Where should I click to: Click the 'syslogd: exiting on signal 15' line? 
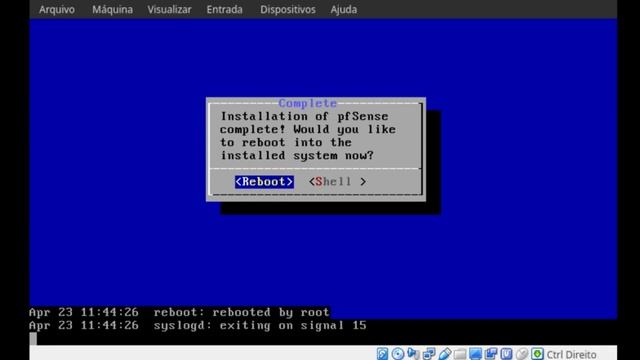click(260, 325)
